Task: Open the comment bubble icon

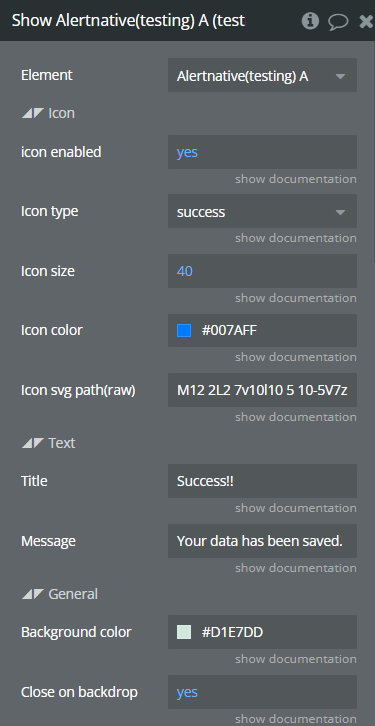Action: tap(338, 21)
